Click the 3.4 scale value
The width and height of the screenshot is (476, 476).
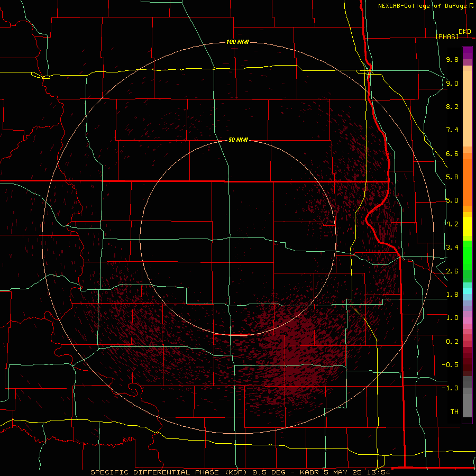click(452, 248)
